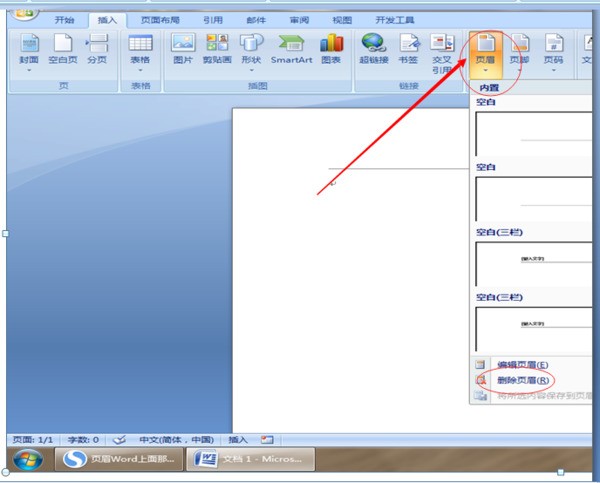Click the Office button orb
The image size is (600, 483).
click(24, 14)
